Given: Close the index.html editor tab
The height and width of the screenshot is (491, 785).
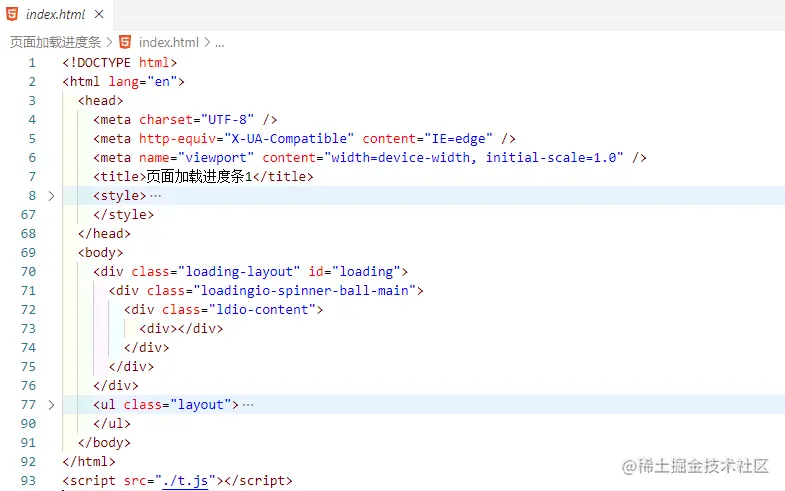Looking at the screenshot, I should pos(99,14).
